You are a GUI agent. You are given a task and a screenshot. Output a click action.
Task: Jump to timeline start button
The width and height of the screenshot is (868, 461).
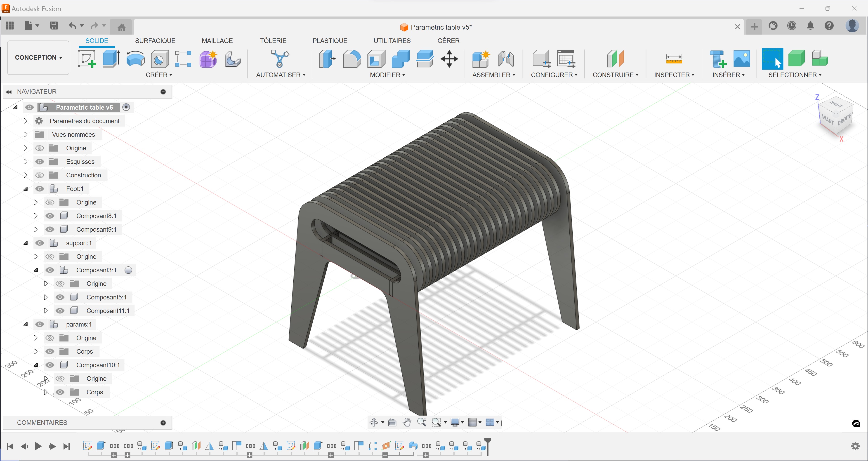click(x=10, y=446)
